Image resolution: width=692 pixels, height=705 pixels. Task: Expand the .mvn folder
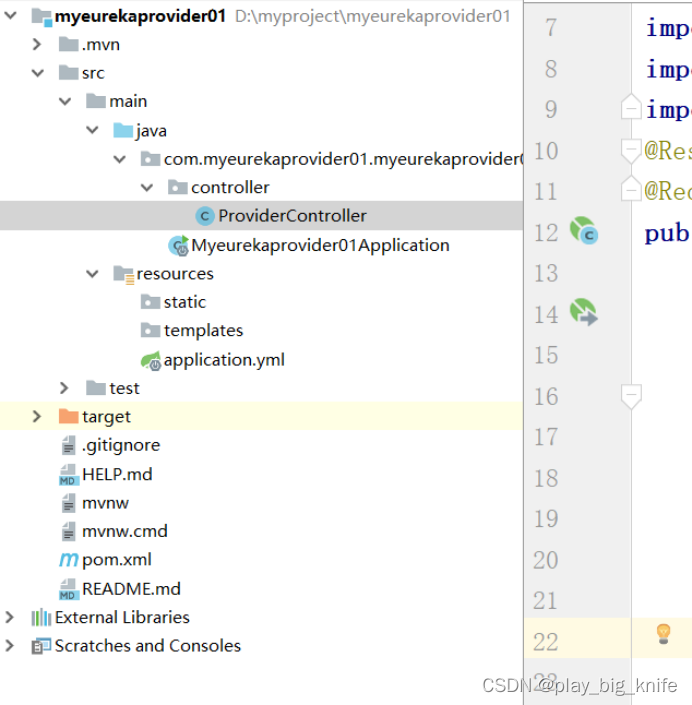coord(37,44)
